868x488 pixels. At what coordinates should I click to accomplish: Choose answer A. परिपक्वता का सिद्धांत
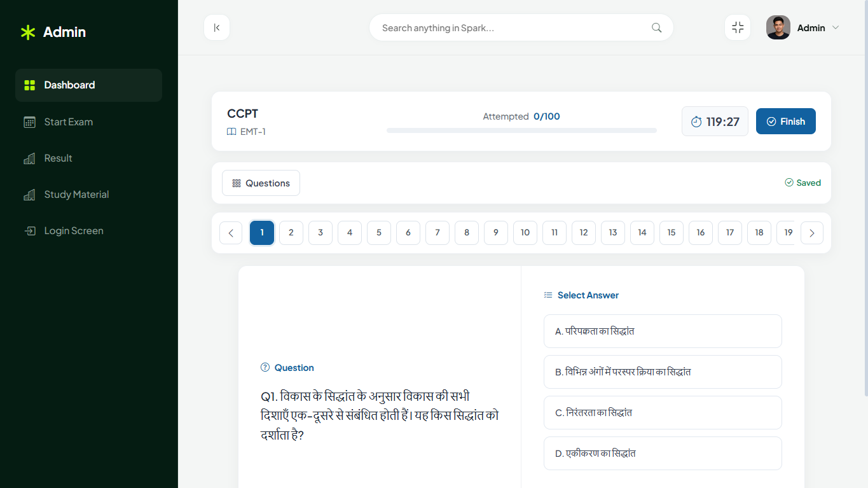[663, 331]
